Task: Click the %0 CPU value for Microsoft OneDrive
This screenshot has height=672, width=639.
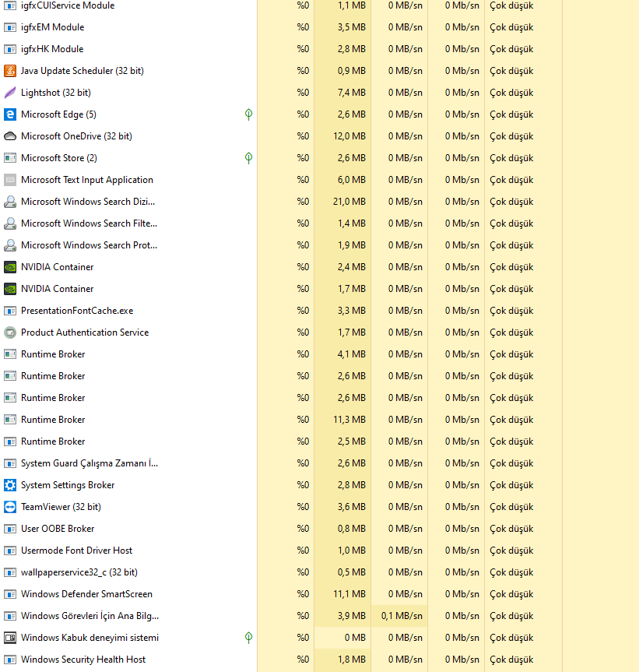Action: point(303,136)
